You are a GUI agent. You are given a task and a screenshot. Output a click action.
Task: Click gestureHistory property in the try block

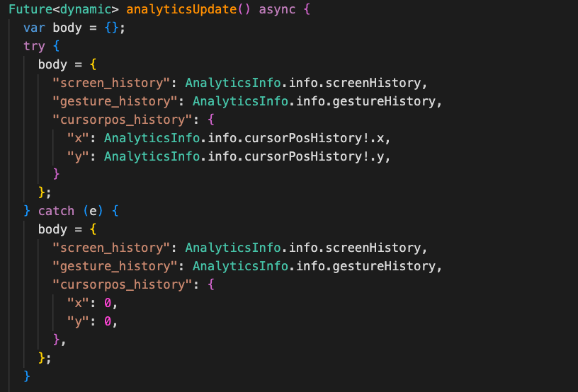pos(384,101)
